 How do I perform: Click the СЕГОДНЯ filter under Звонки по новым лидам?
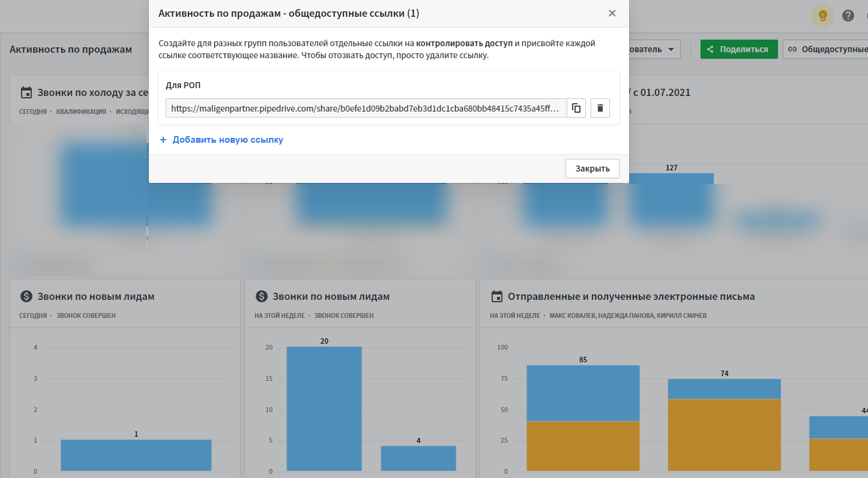tap(33, 315)
